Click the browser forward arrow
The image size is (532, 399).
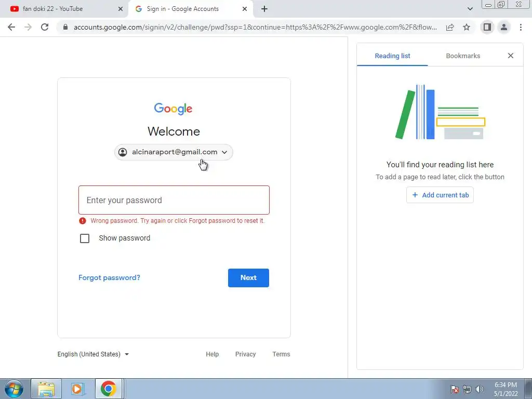[28, 27]
